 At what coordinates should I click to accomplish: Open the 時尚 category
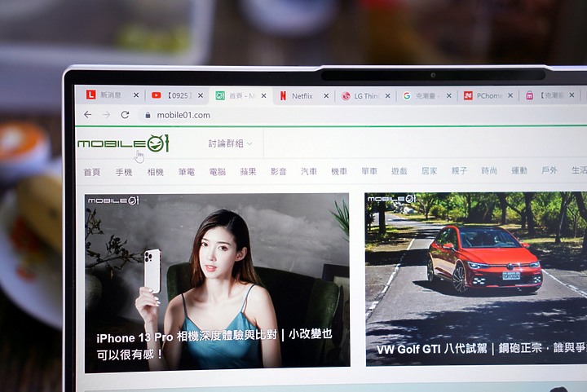(489, 170)
